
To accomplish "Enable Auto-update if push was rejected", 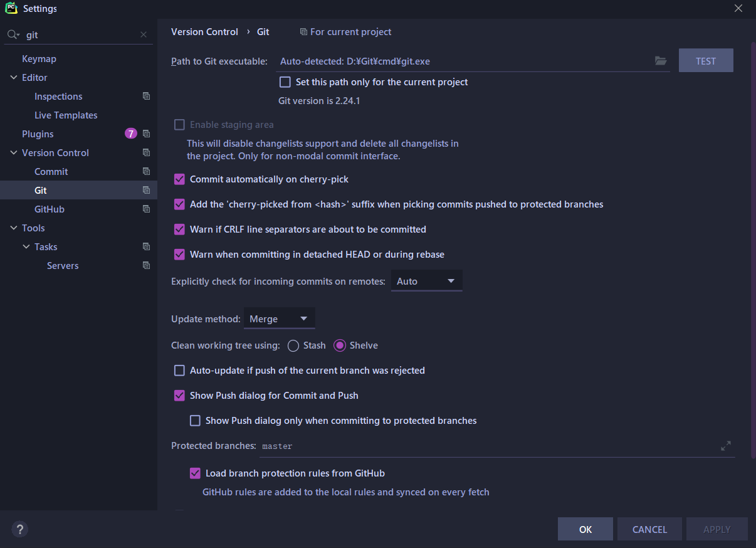I will point(179,371).
